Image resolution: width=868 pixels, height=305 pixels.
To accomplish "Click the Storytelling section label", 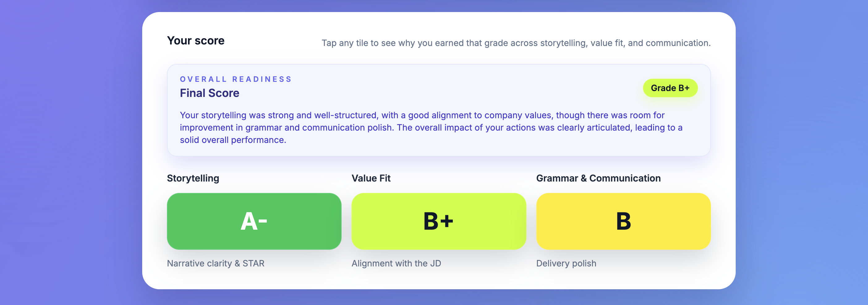I will point(193,178).
